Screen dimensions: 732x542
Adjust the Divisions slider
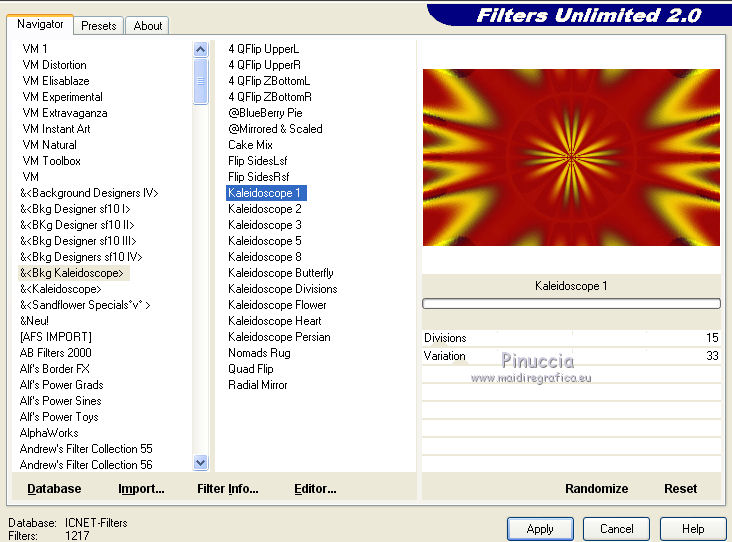[x=571, y=338]
